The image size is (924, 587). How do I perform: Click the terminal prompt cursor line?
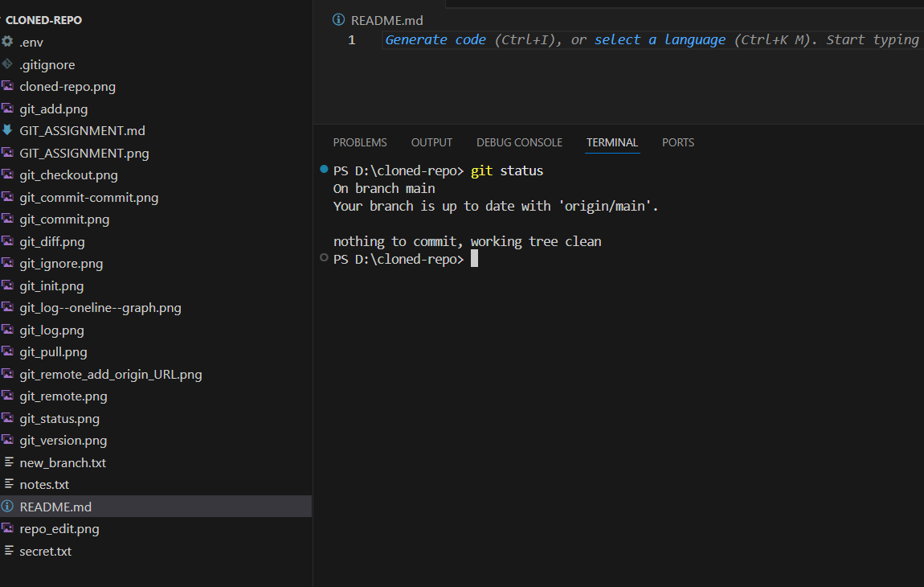tap(474, 259)
